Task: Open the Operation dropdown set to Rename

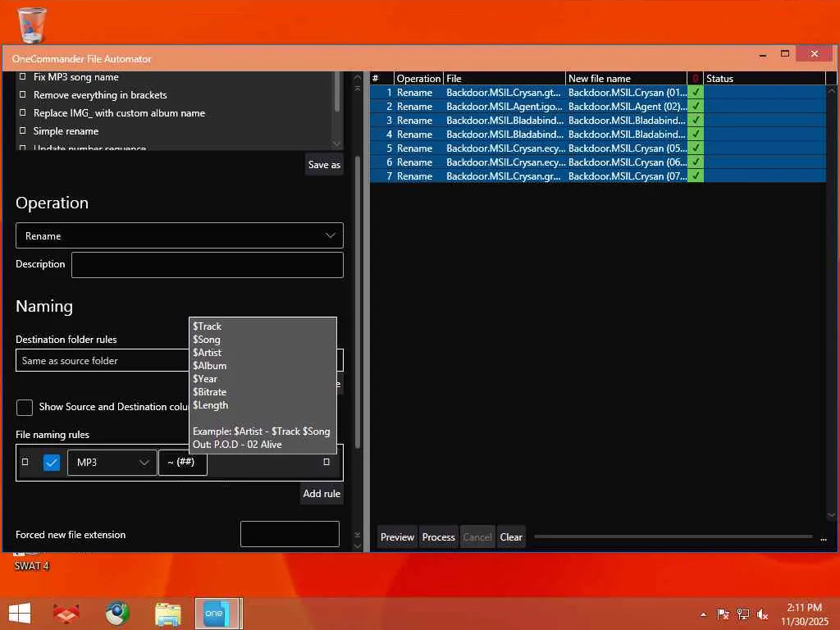Action: 180,235
